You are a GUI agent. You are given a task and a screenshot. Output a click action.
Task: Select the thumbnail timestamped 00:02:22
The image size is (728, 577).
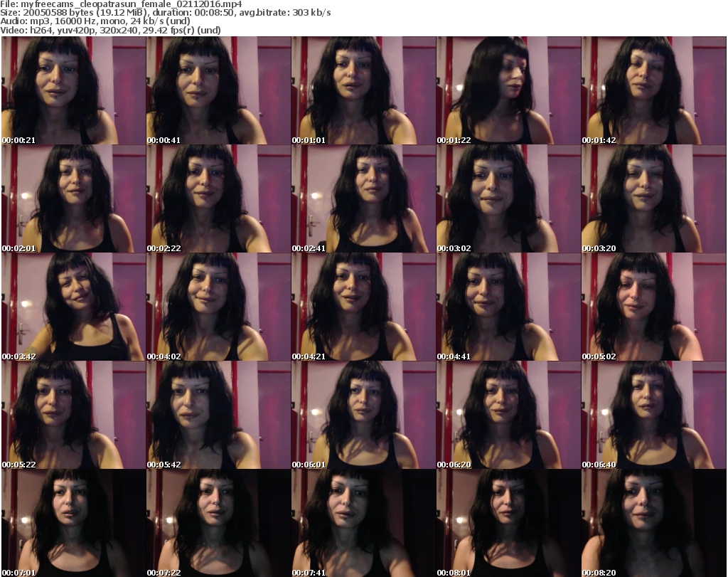(x=219, y=198)
